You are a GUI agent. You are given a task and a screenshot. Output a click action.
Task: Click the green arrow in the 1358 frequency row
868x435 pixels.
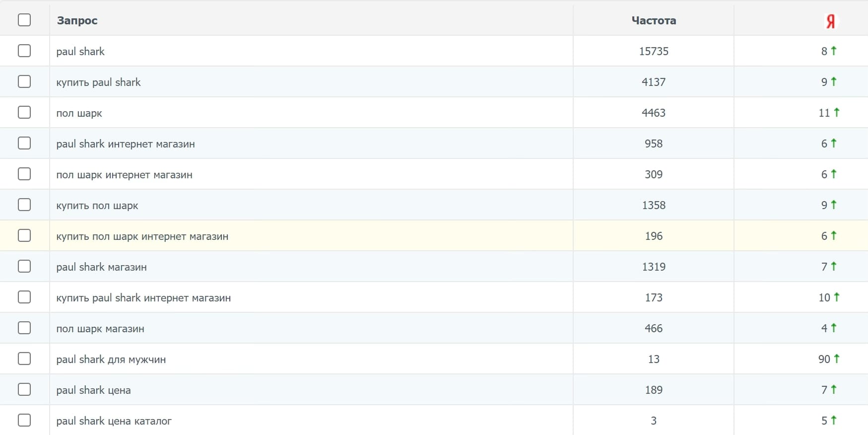[x=834, y=205]
